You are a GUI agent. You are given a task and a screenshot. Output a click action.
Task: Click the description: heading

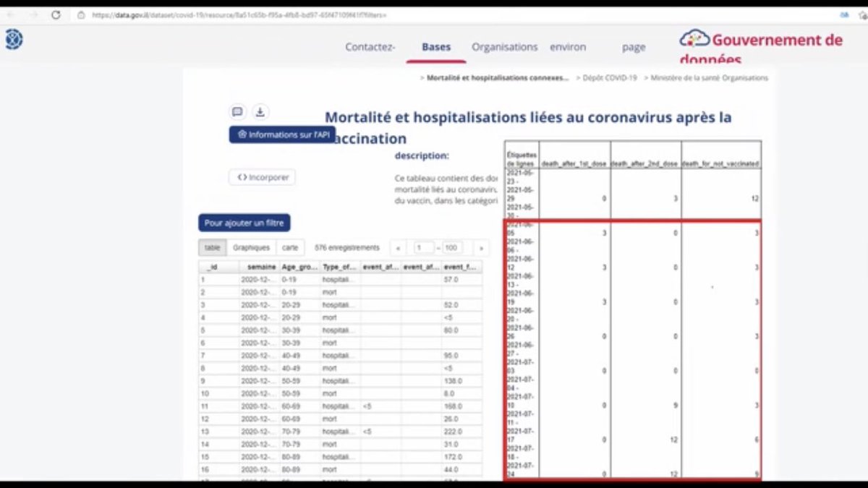(422, 155)
